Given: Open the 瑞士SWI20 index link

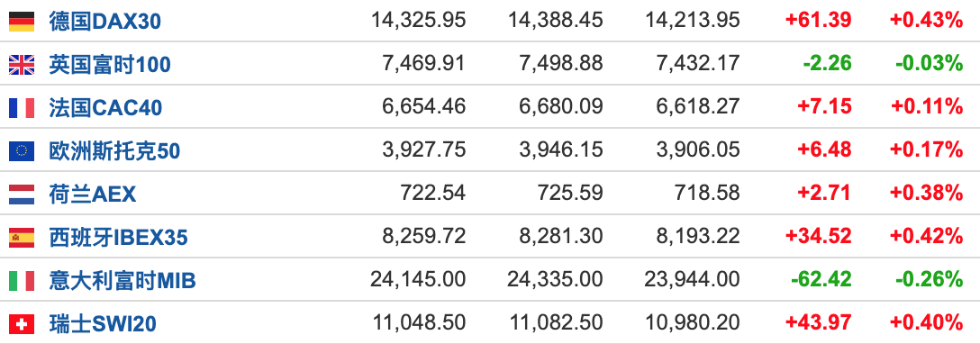Looking at the screenshot, I should (103, 323).
